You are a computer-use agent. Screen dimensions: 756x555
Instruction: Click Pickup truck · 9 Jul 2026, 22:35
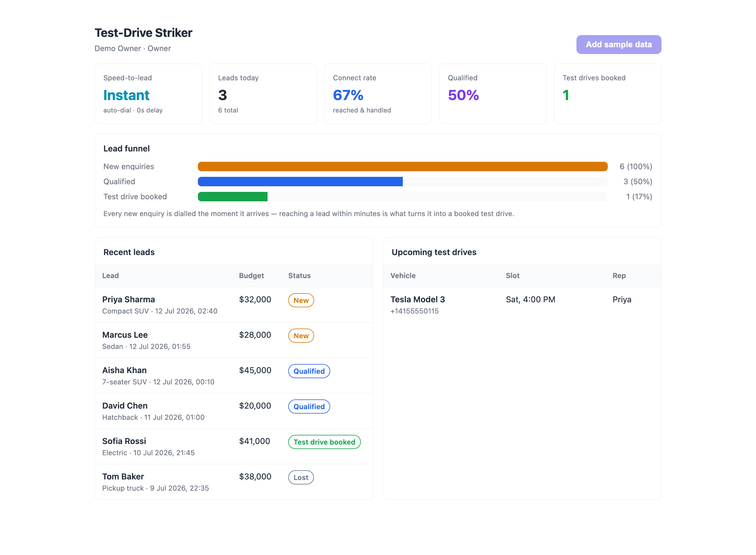[156, 488]
